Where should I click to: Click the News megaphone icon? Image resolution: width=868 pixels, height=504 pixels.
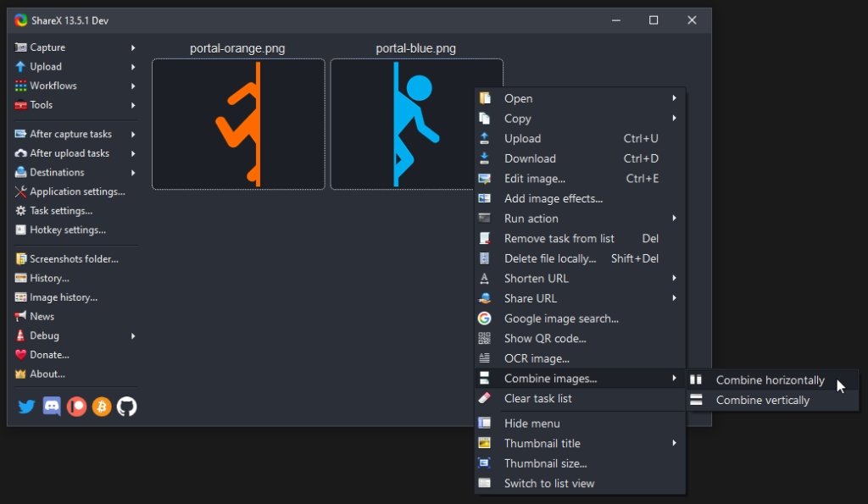pyautogui.click(x=20, y=317)
